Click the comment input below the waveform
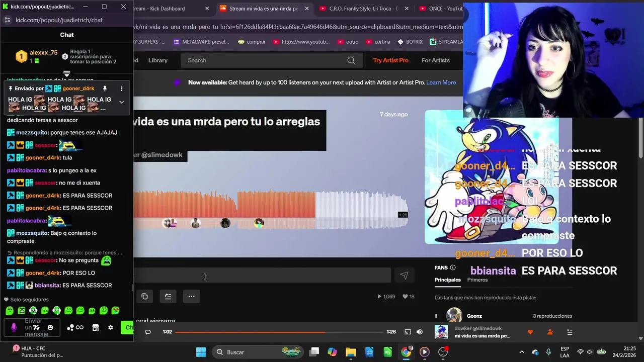This screenshot has height=362, width=644. click(262, 275)
